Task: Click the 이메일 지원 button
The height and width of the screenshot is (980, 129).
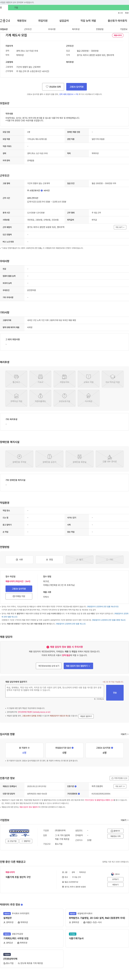Action: (x=19, y=596)
